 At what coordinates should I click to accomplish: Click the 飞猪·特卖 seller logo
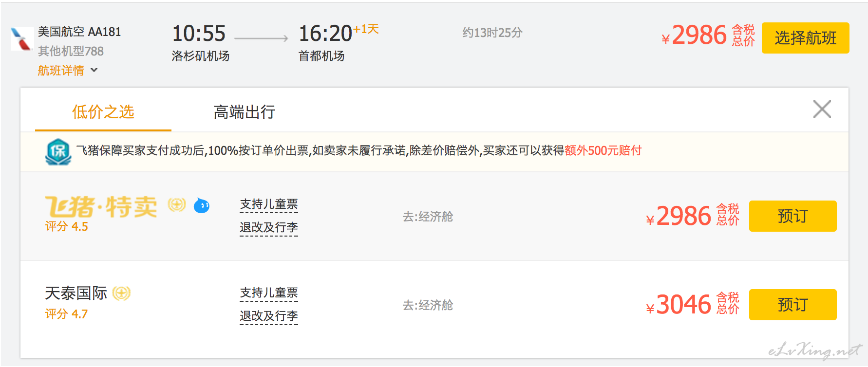pyautogui.click(x=101, y=207)
